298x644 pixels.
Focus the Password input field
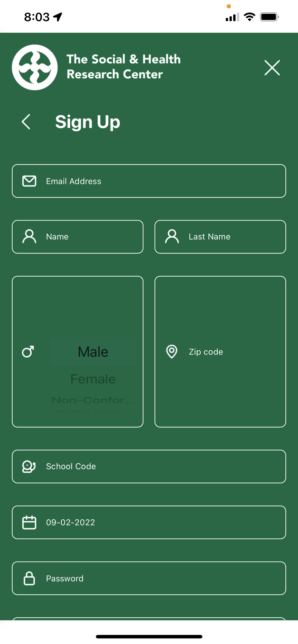click(149, 578)
